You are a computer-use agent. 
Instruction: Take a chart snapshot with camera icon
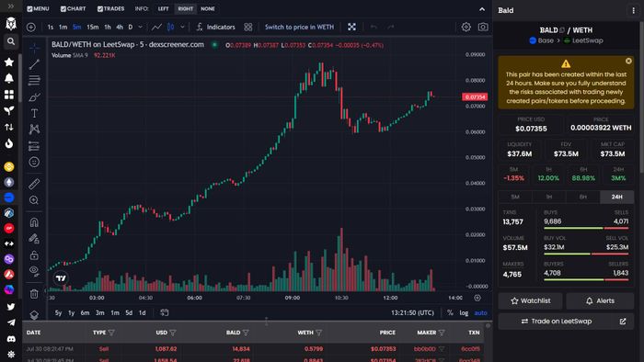click(x=483, y=27)
